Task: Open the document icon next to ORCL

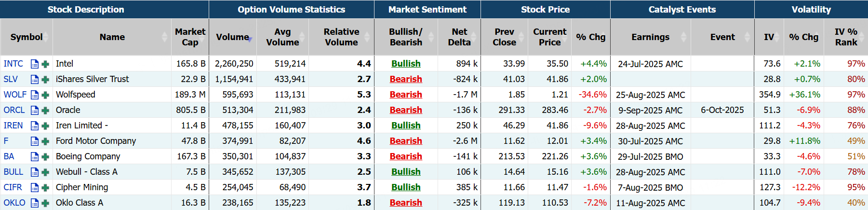Action: (x=35, y=111)
